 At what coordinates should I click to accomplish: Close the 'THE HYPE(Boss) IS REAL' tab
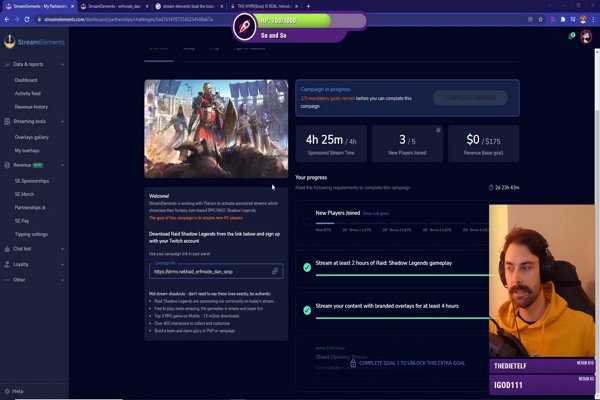click(297, 6)
